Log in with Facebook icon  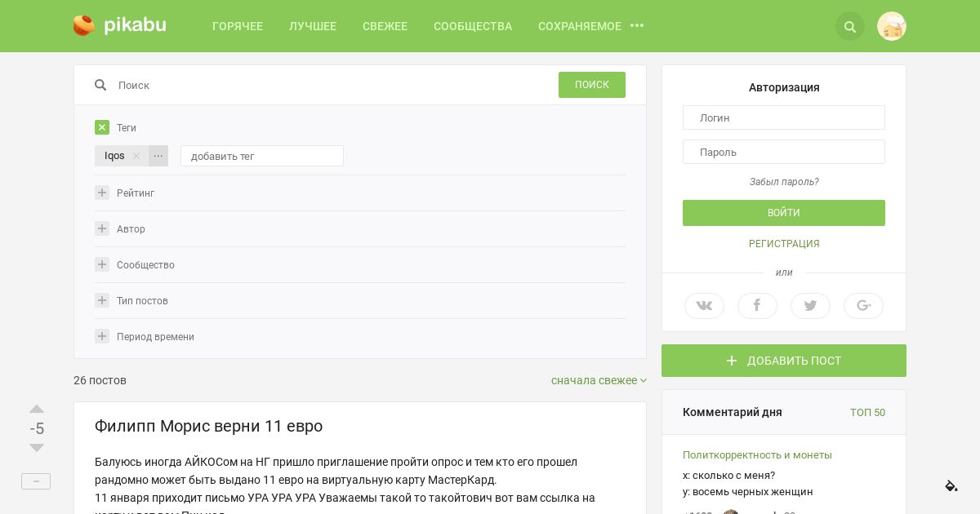coord(757,306)
